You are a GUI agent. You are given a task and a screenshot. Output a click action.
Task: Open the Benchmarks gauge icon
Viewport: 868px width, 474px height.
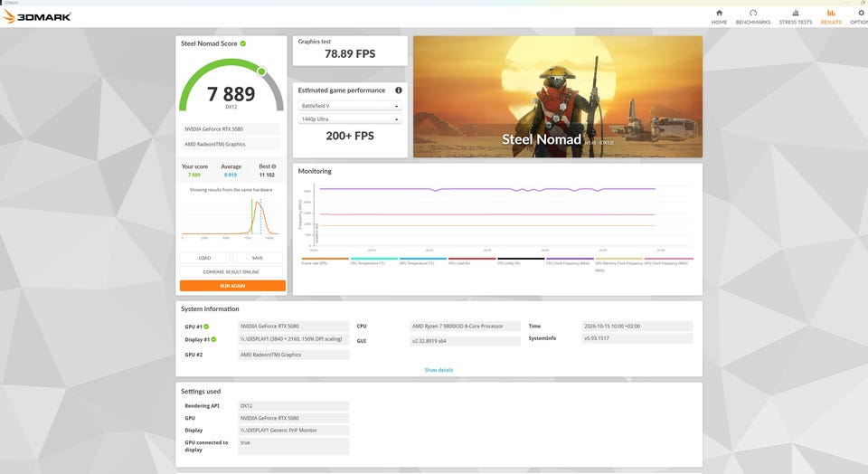tap(753, 13)
